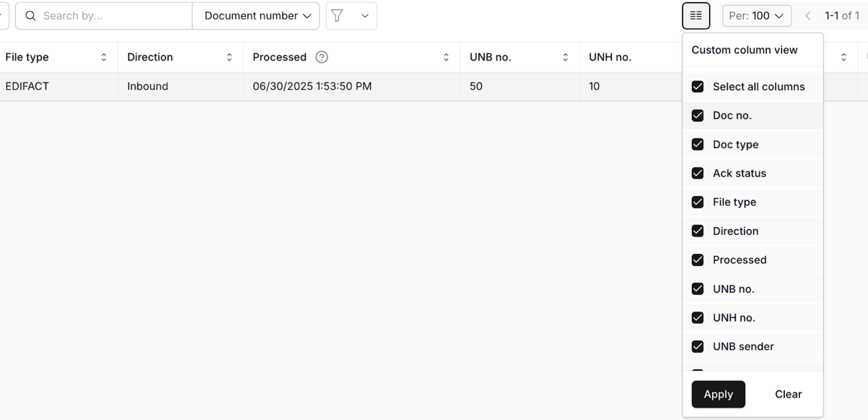The height and width of the screenshot is (420, 868).
Task: Clear the column view selection
Action: tap(788, 394)
